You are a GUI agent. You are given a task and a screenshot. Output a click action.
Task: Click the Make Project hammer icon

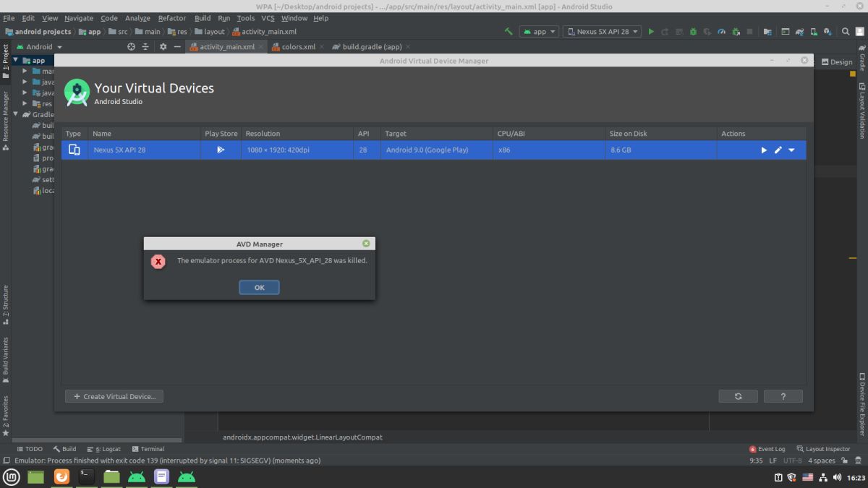pyautogui.click(x=509, y=32)
